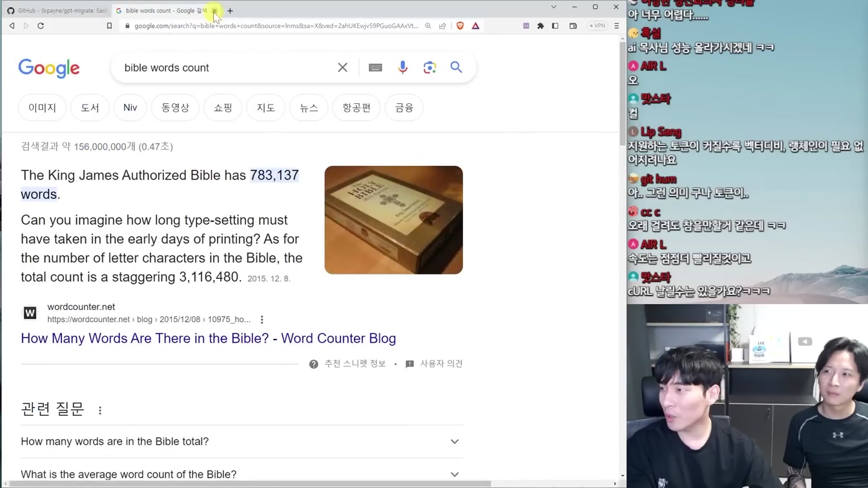
Task: Close the bible words count tab
Action: click(x=214, y=10)
